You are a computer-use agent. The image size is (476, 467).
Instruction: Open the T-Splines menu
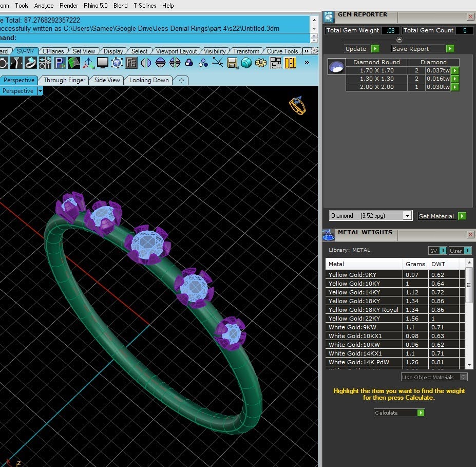145,6
